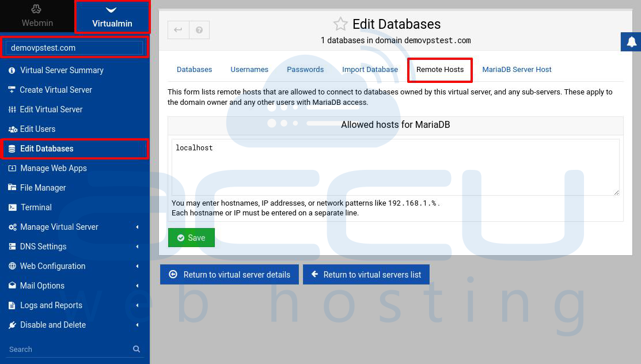Open Manage Web Apps
The height and width of the screenshot is (364, 641).
pyautogui.click(x=54, y=169)
